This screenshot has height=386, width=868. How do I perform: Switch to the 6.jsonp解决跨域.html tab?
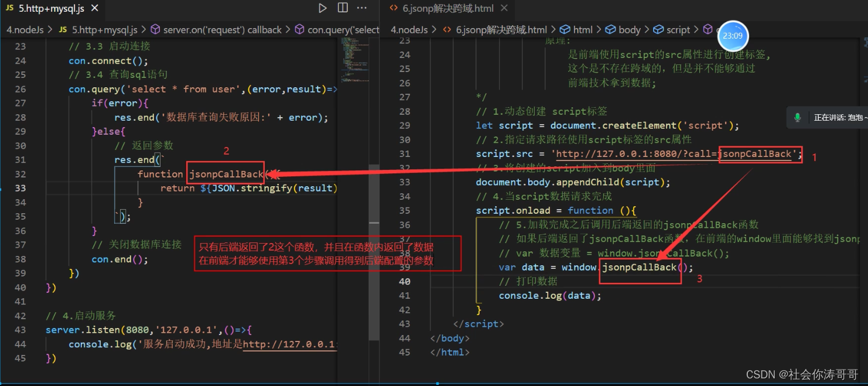(x=448, y=8)
